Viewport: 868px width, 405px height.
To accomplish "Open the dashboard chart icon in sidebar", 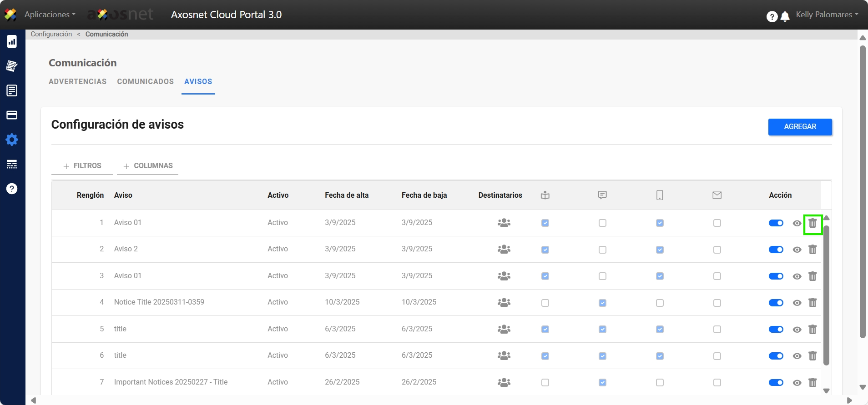I will coord(12,41).
